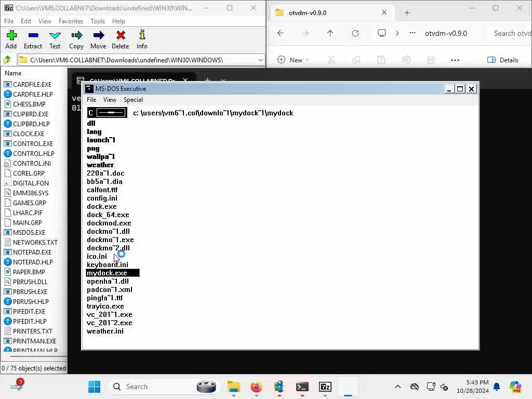Open Special menu in MS-DOS Executive
Viewport: 532px width, 399px height.
tap(133, 100)
